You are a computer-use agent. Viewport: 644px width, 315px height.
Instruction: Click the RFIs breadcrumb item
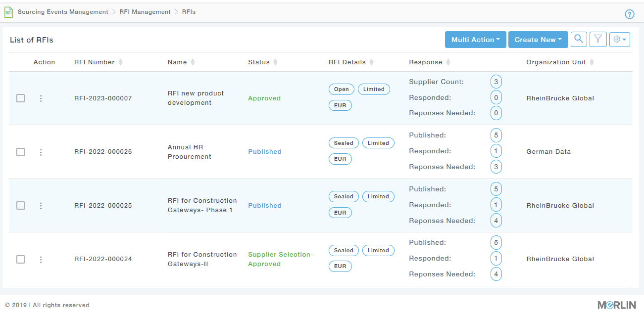click(189, 12)
